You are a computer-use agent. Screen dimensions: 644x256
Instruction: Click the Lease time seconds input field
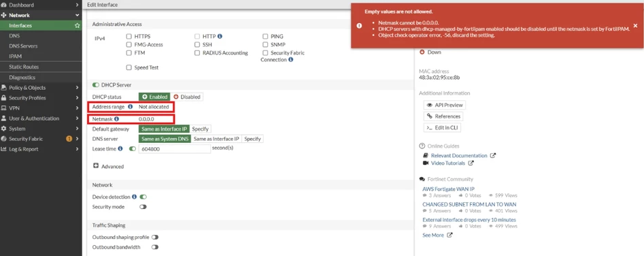(x=175, y=149)
